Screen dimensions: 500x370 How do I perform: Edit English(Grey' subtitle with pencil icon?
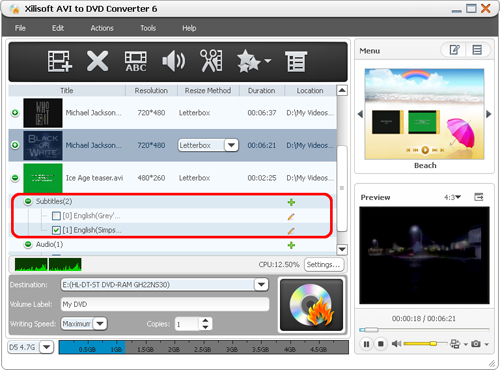291,217
